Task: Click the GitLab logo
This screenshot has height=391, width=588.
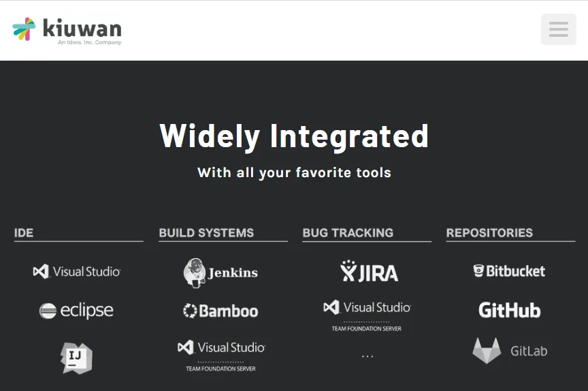Action: pos(510,351)
